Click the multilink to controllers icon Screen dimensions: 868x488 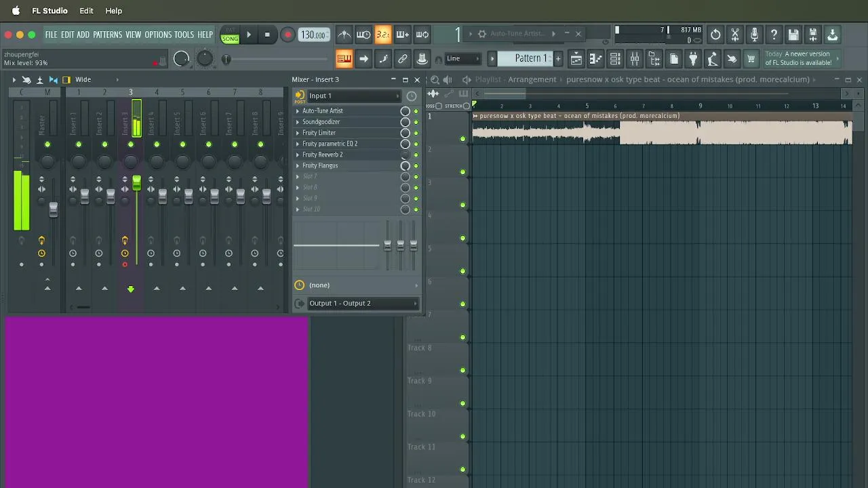403,59
